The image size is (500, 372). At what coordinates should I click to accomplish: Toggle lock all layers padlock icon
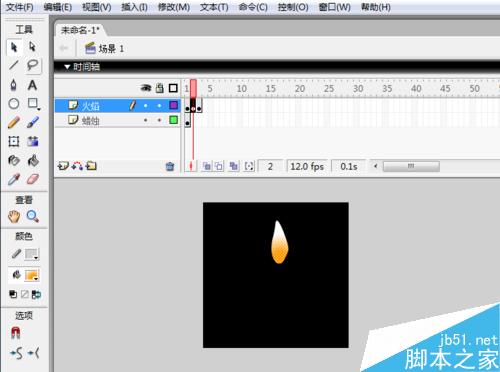(160, 88)
